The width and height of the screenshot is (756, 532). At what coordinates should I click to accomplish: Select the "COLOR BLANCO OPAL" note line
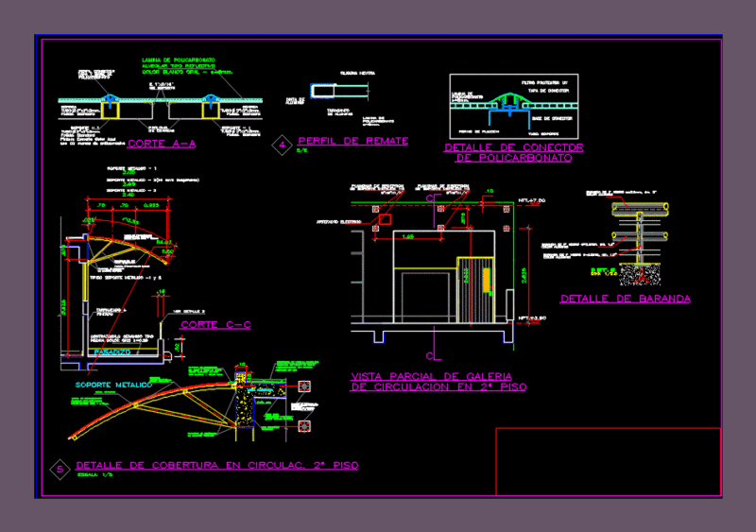pyautogui.click(x=187, y=72)
